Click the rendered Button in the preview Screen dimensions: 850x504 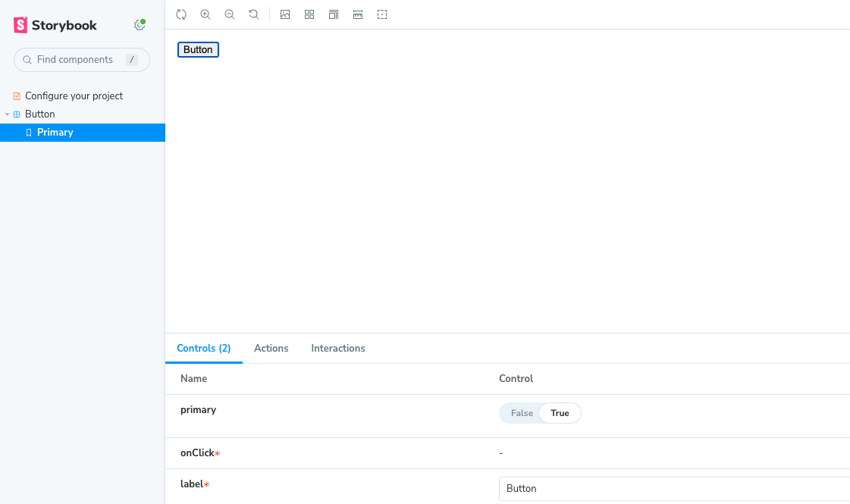tap(198, 50)
